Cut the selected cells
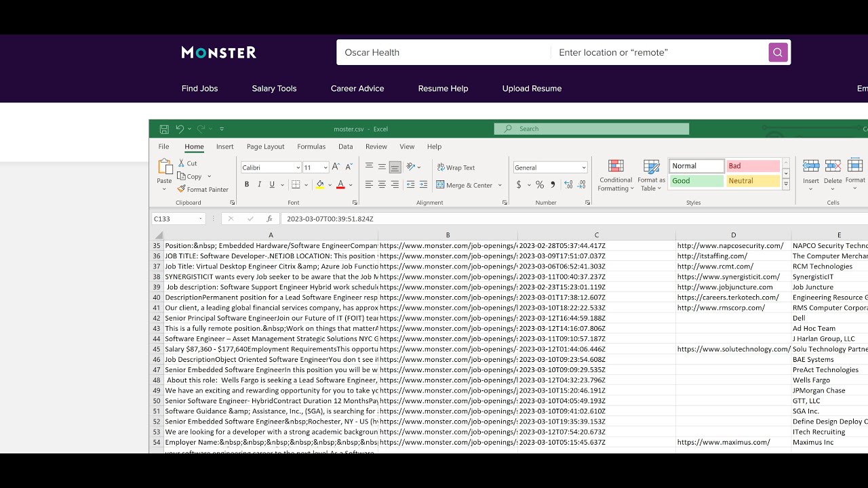Viewport: 868px width, 488px height. pos(188,163)
